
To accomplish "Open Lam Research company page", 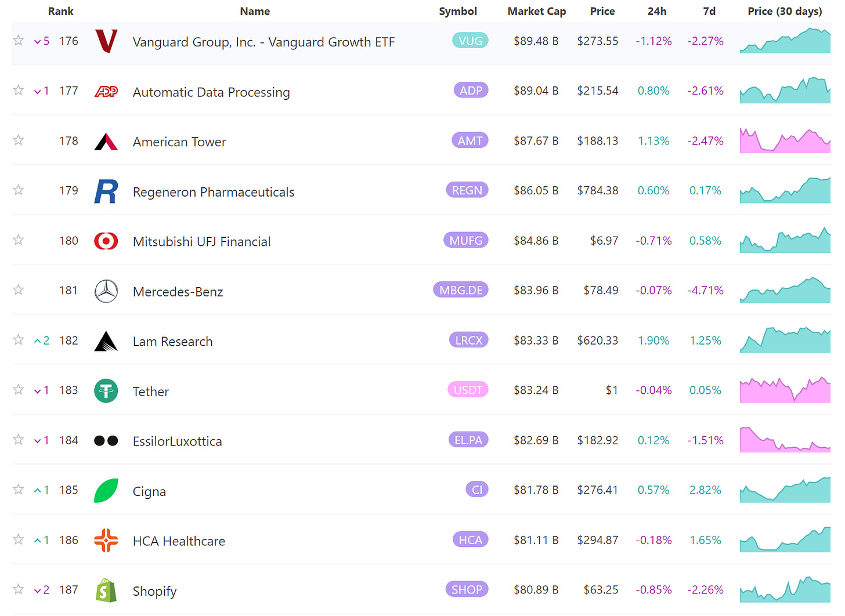I will [172, 342].
